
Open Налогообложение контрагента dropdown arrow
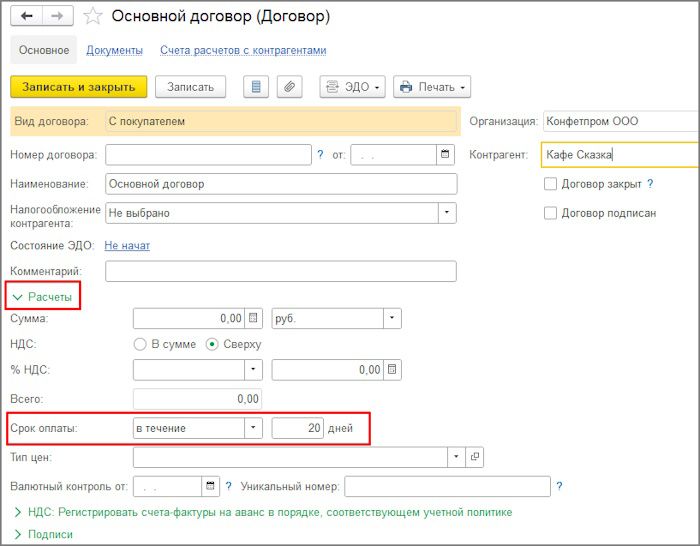(446, 213)
